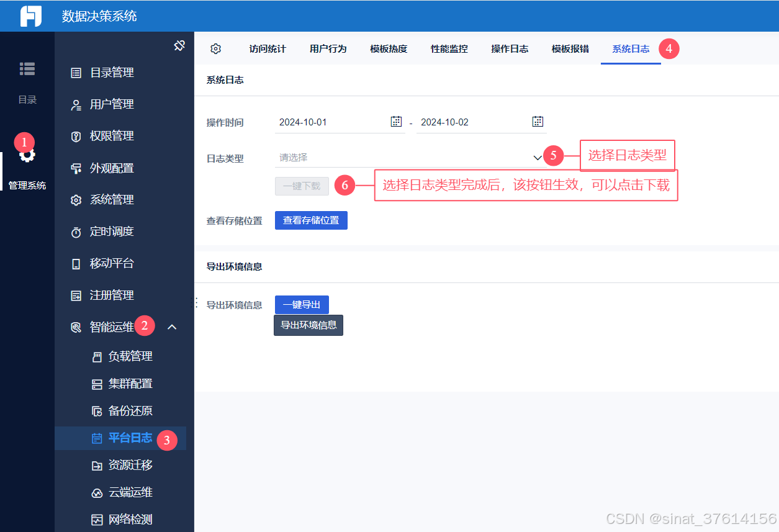Open the 目录 list icon in left rail
Image resolution: width=779 pixels, height=532 pixels.
click(x=27, y=69)
